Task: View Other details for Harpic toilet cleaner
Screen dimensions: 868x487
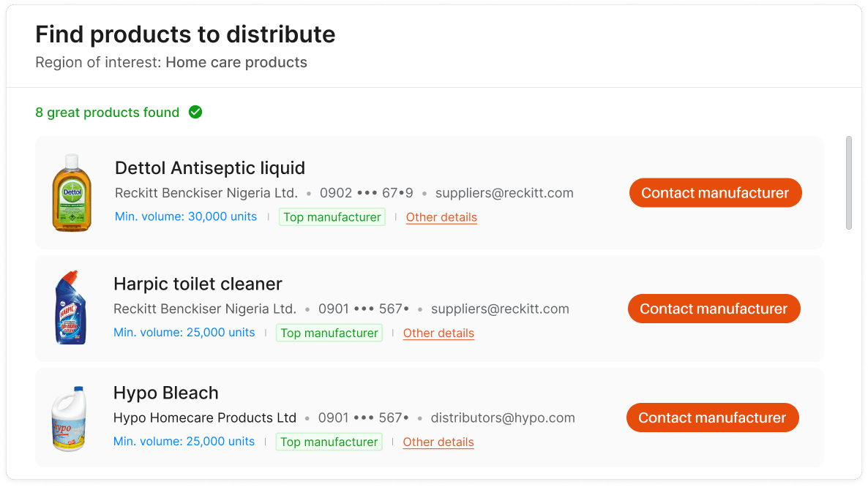Action: (438, 333)
